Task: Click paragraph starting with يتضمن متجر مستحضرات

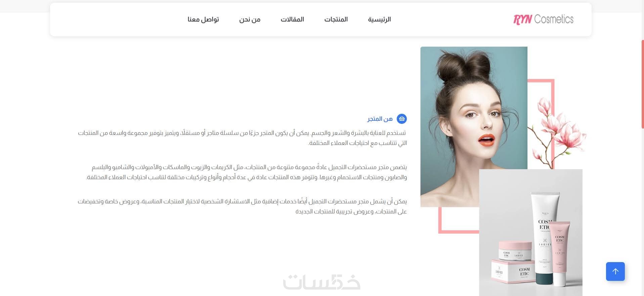Action: (x=247, y=172)
